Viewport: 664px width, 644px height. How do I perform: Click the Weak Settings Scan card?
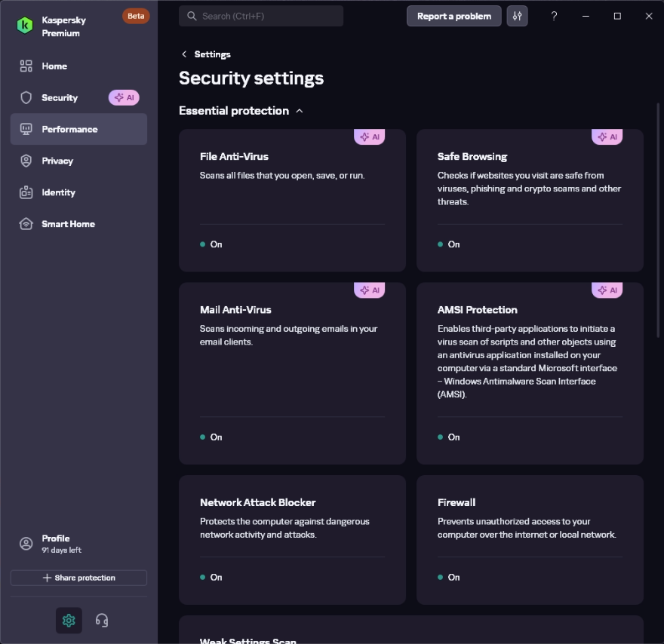pyautogui.click(x=410, y=630)
